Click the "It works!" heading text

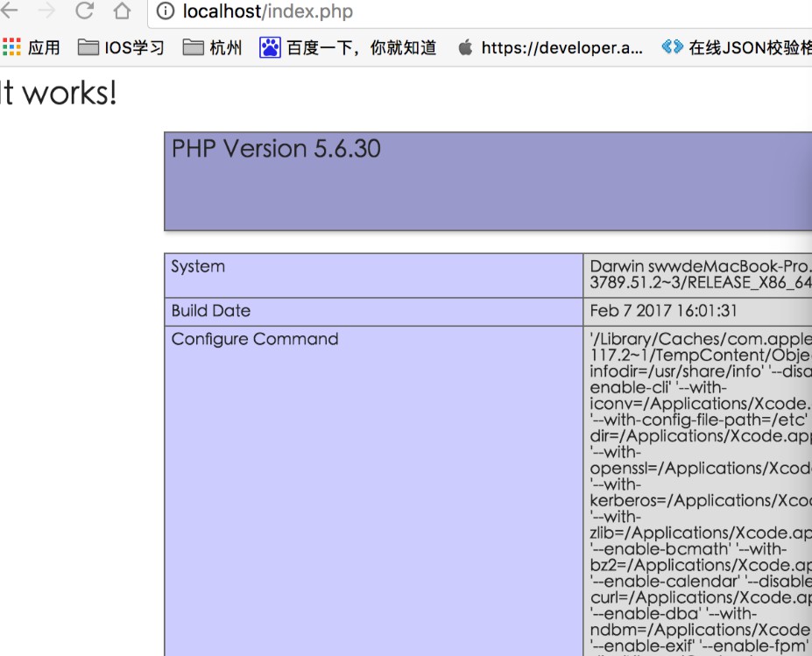pyautogui.click(x=58, y=93)
